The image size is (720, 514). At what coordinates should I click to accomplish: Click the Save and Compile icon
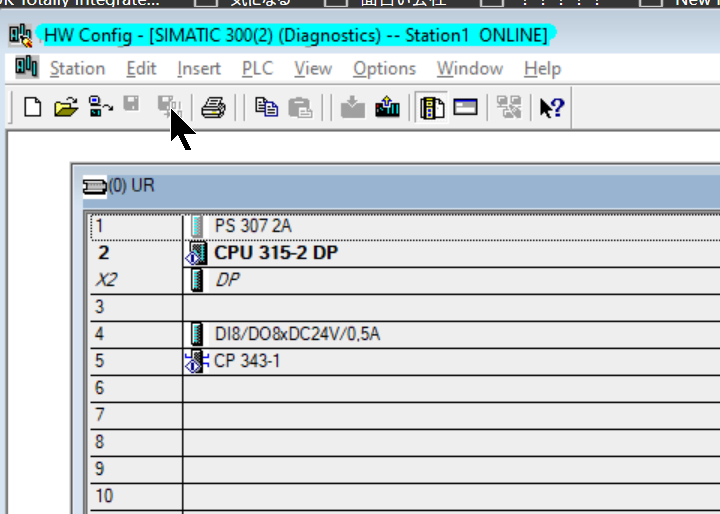click(168, 106)
